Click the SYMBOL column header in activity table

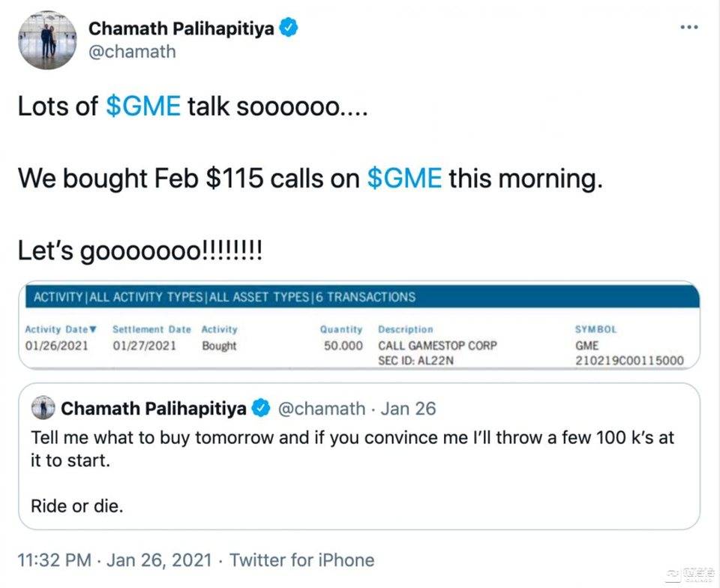(596, 329)
